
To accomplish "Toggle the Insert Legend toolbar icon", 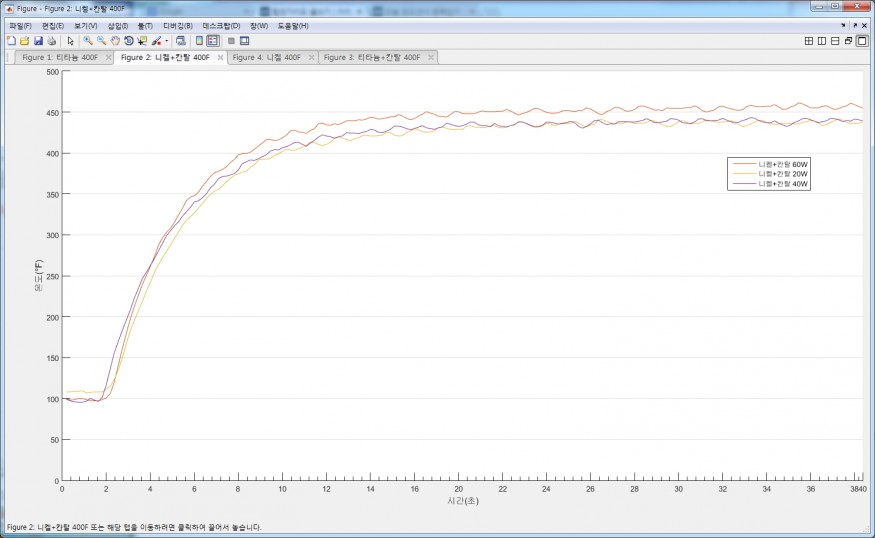I will coord(213,41).
